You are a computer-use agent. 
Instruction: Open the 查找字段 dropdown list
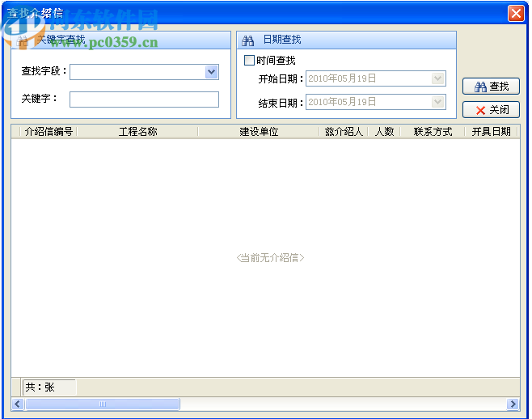(211, 72)
